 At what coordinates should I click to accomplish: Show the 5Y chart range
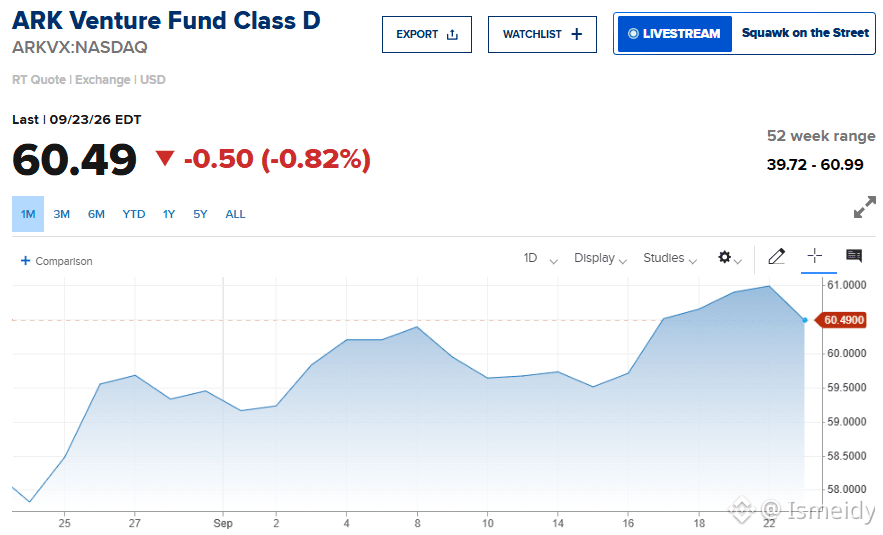pyautogui.click(x=200, y=214)
